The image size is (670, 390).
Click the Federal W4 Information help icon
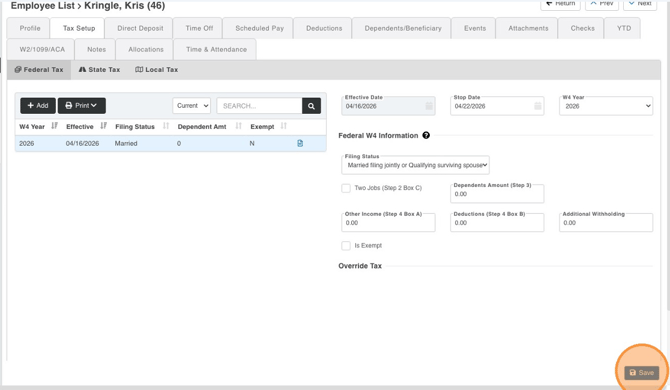[426, 135]
